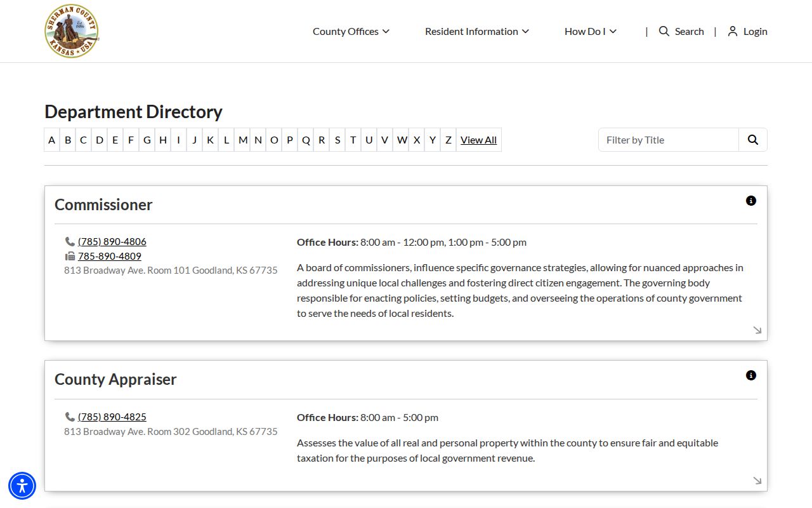The height and width of the screenshot is (508, 812).
Task: Expand the Resident Information menu
Action: click(x=477, y=31)
